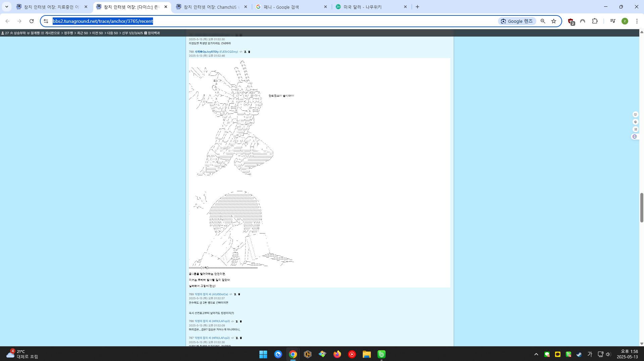This screenshot has width=644, height=361.
Task: Click the URL address bar field
Action: pyautogui.click(x=268, y=21)
